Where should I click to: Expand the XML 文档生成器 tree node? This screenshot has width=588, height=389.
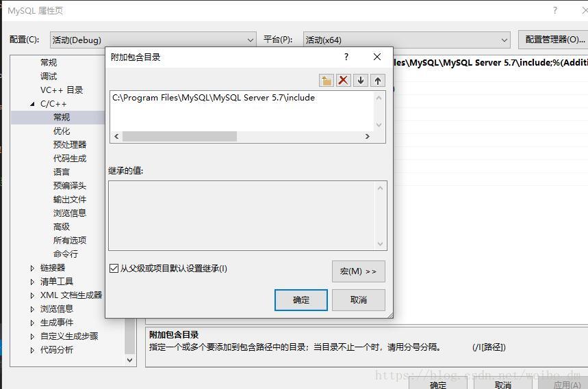(32, 295)
